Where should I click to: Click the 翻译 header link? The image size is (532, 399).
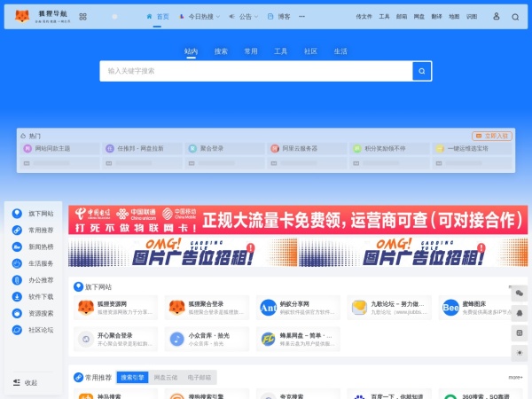click(x=436, y=16)
